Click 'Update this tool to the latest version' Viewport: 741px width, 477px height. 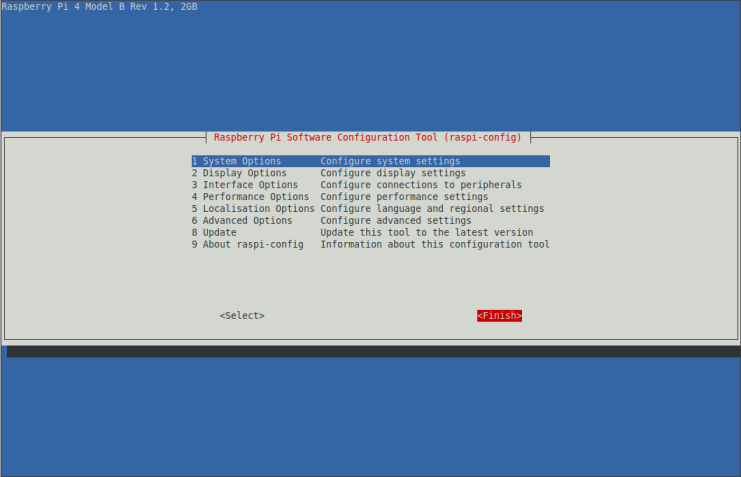pyautogui.click(x=427, y=233)
